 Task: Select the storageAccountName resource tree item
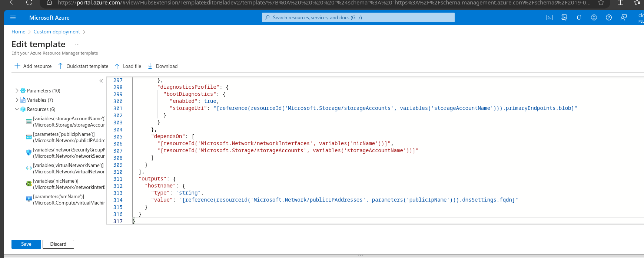coord(69,122)
